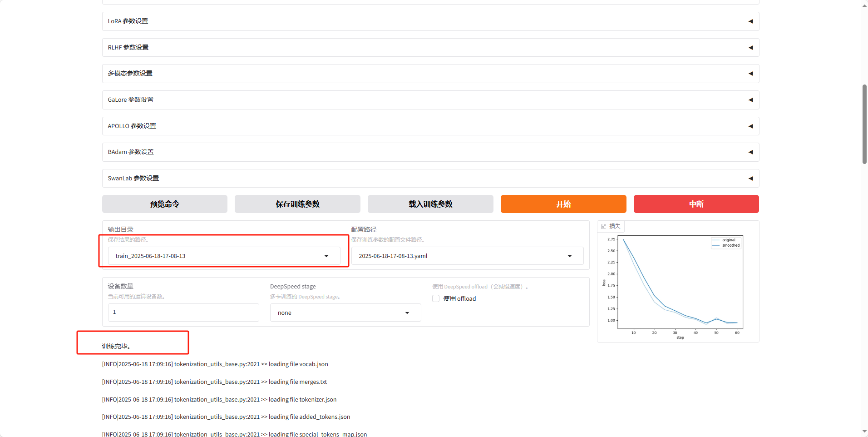This screenshot has height=437, width=868.
Task: Click the 预览命令 button
Action: 165,204
